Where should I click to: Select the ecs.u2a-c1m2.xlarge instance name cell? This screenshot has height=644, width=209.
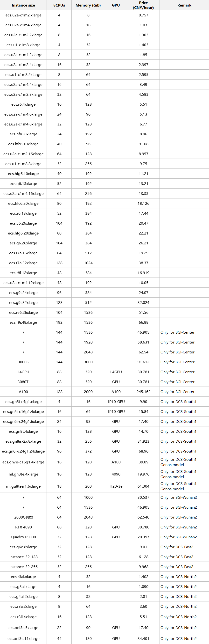(23, 15)
